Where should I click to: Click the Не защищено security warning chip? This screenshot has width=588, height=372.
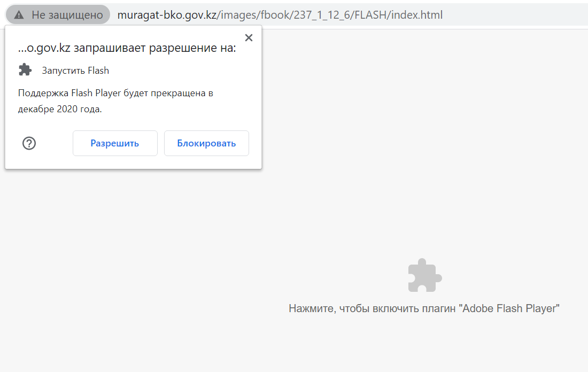click(58, 14)
